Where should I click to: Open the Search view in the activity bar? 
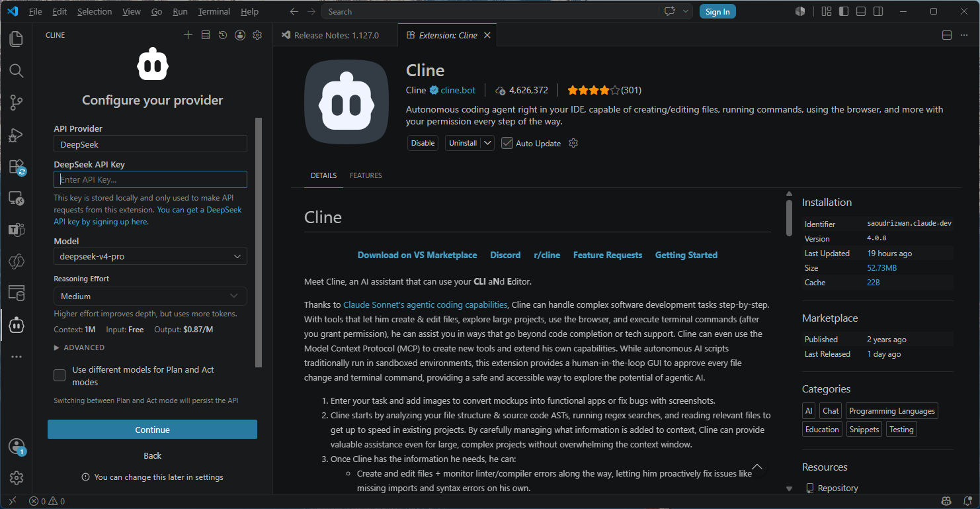pos(17,71)
